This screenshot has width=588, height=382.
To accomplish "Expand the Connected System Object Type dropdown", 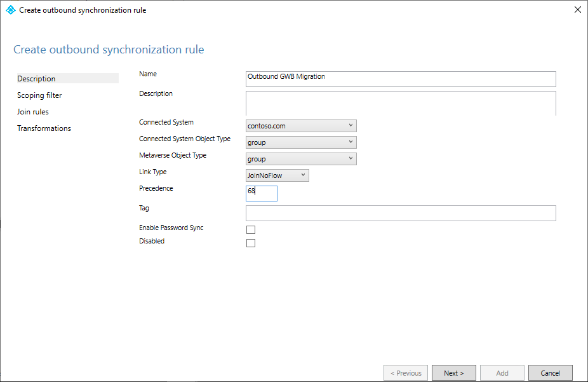I will pyautogui.click(x=301, y=142).
